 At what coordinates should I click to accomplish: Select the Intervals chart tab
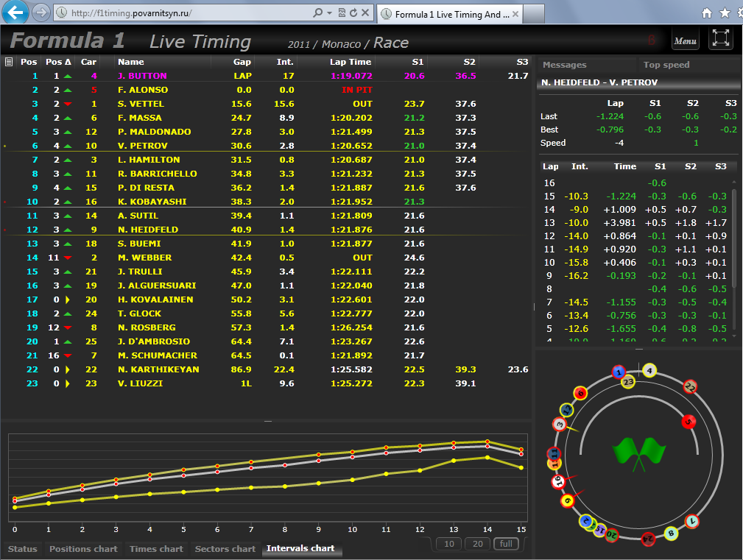click(x=300, y=548)
